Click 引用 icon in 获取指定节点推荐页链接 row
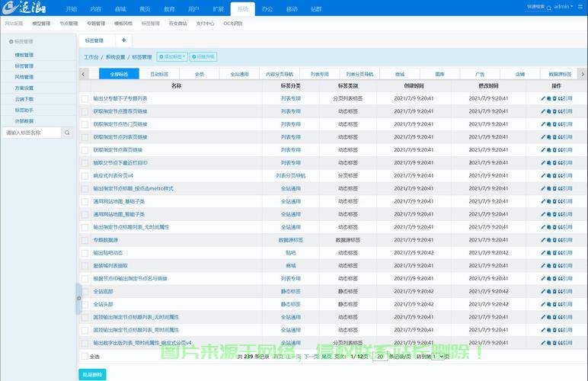Viewport: 588px width, 381px height. 565,111
